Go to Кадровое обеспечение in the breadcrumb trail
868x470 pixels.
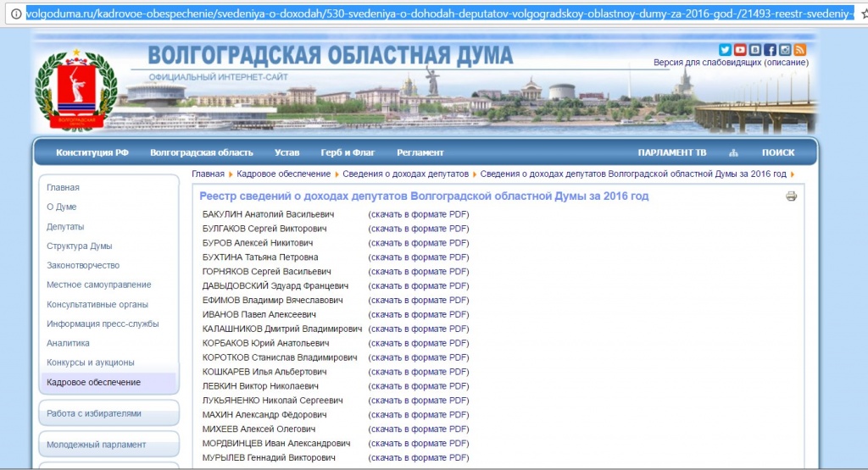point(283,174)
